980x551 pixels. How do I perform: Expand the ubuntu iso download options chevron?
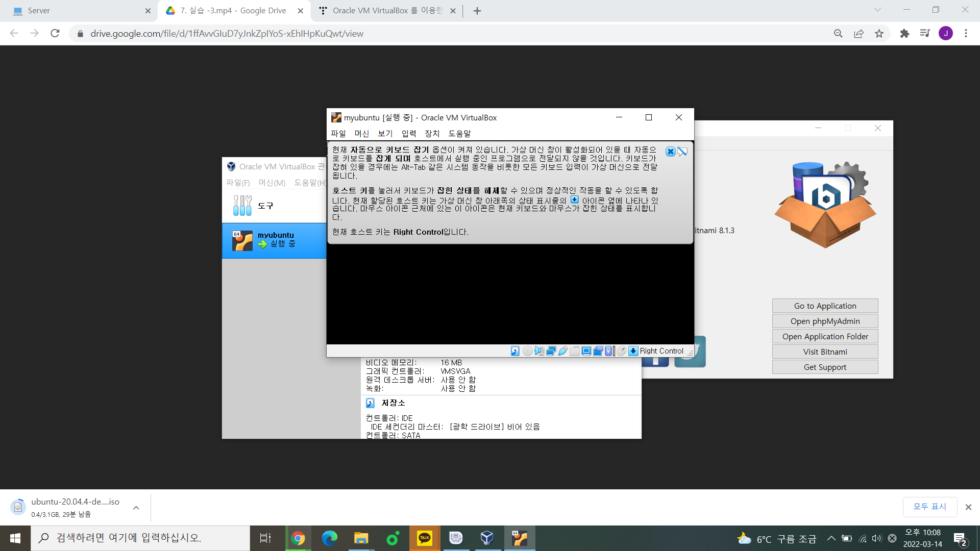click(136, 508)
